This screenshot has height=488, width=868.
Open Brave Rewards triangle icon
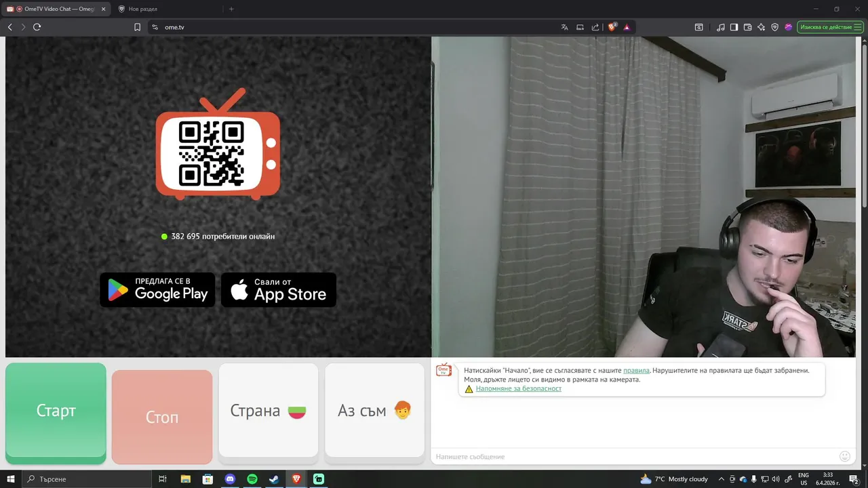(x=627, y=27)
